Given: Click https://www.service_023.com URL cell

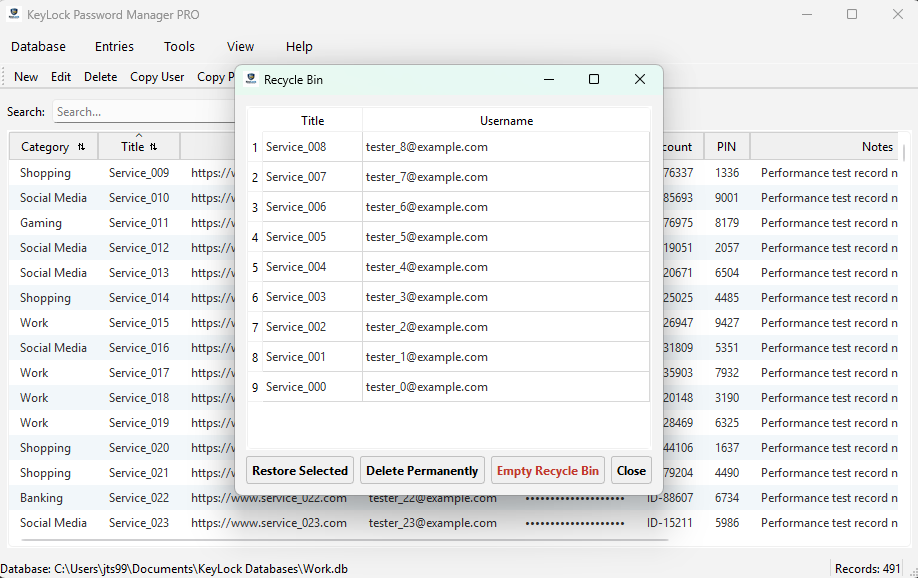Looking at the screenshot, I should [269, 523].
